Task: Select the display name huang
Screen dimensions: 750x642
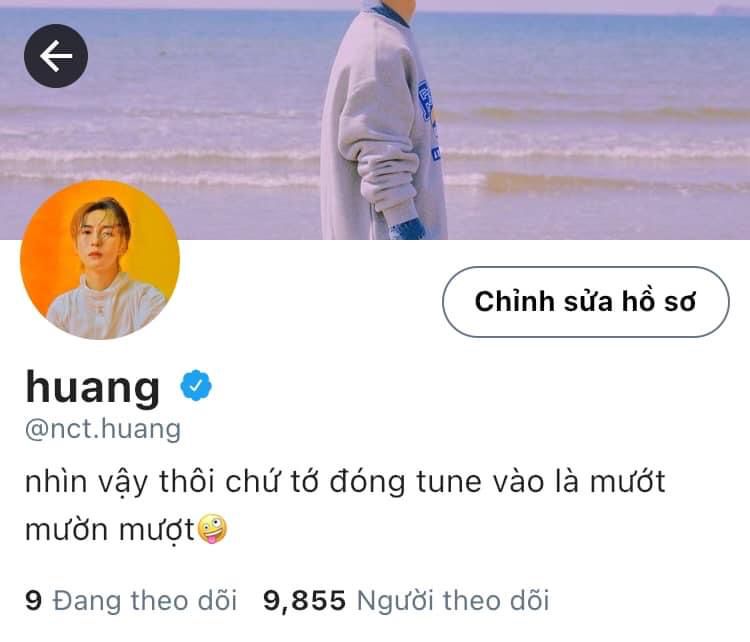Action: coord(92,387)
